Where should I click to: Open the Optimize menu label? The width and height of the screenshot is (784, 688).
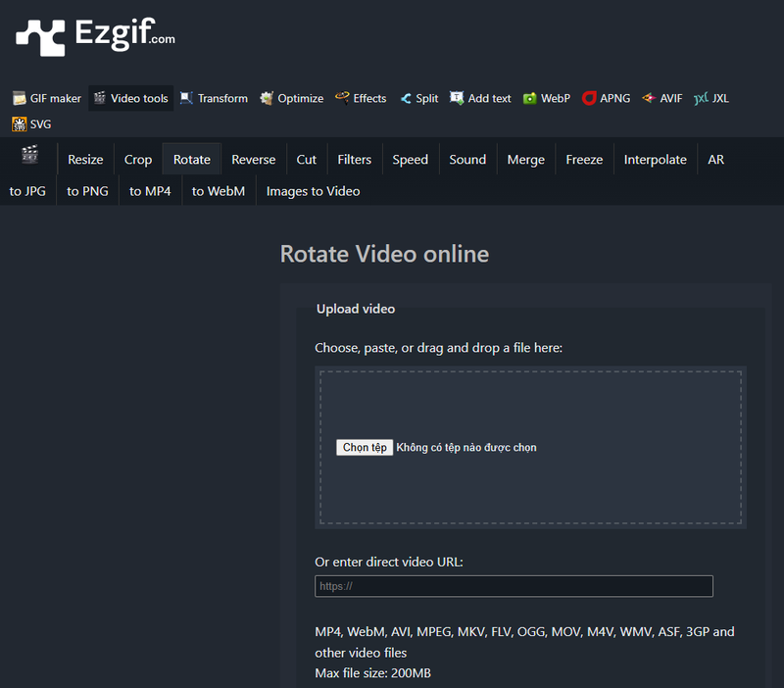pyautogui.click(x=301, y=99)
